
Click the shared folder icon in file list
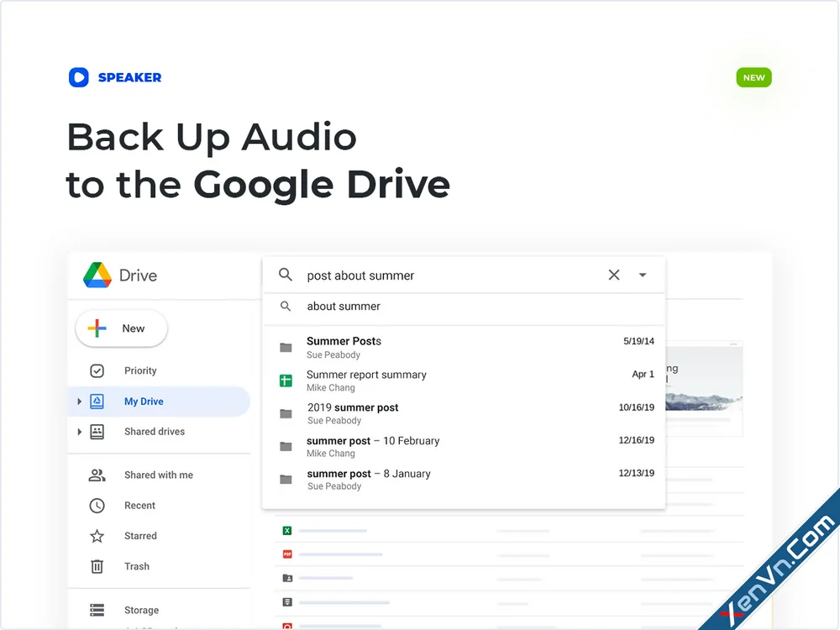click(287, 578)
